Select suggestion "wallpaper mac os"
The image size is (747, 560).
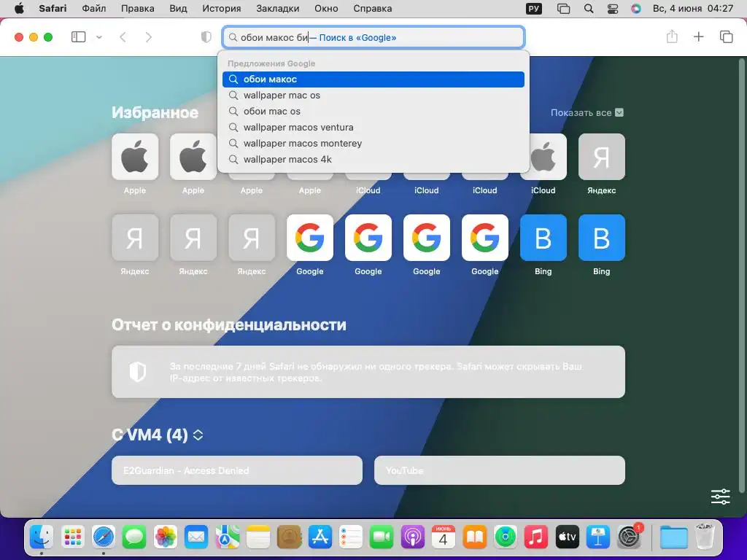(373, 96)
